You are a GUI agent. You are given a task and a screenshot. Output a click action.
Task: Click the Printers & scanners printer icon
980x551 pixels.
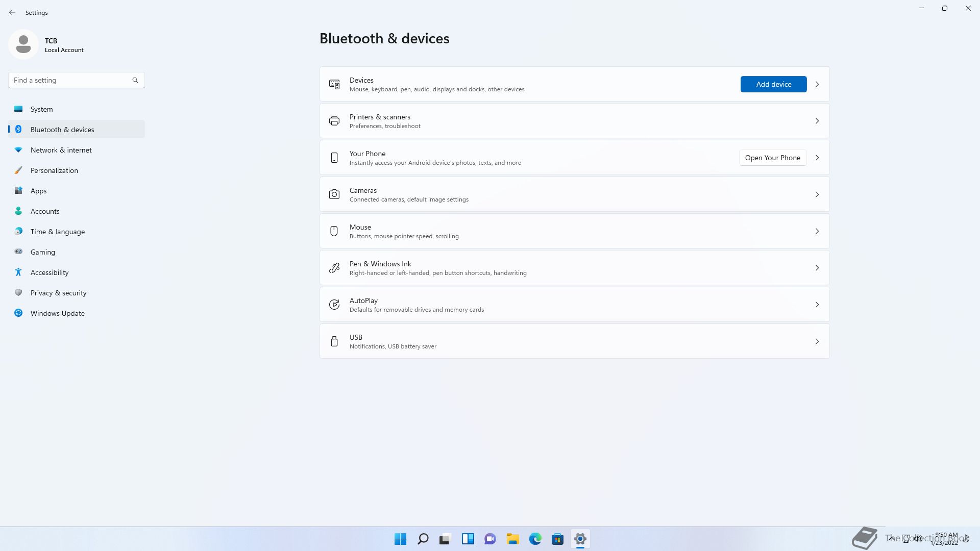point(334,121)
